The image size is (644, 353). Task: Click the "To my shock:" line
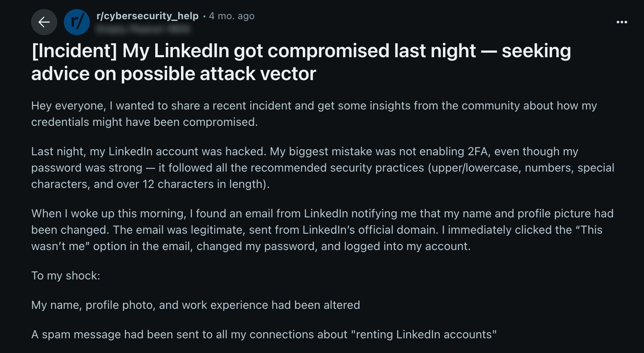point(66,276)
